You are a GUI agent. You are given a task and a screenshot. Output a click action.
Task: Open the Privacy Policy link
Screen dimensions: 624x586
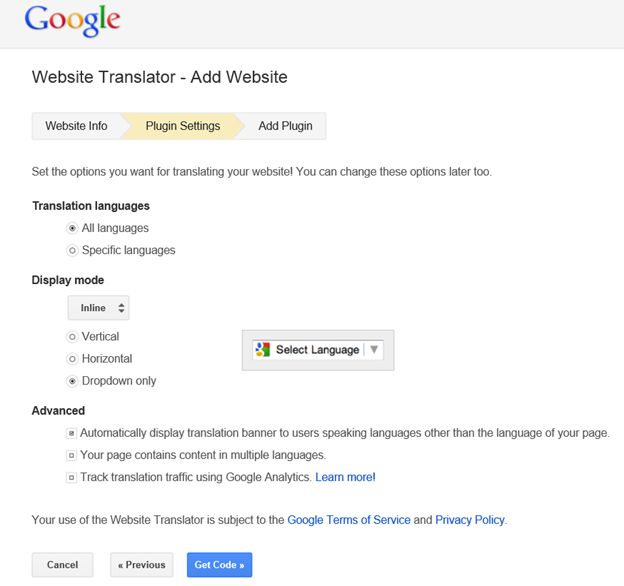point(470,520)
